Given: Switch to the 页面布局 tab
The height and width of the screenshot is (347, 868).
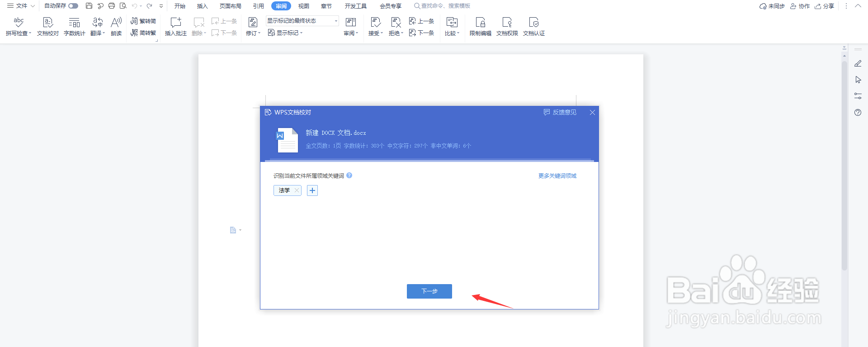Looking at the screenshot, I should click(x=231, y=6).
